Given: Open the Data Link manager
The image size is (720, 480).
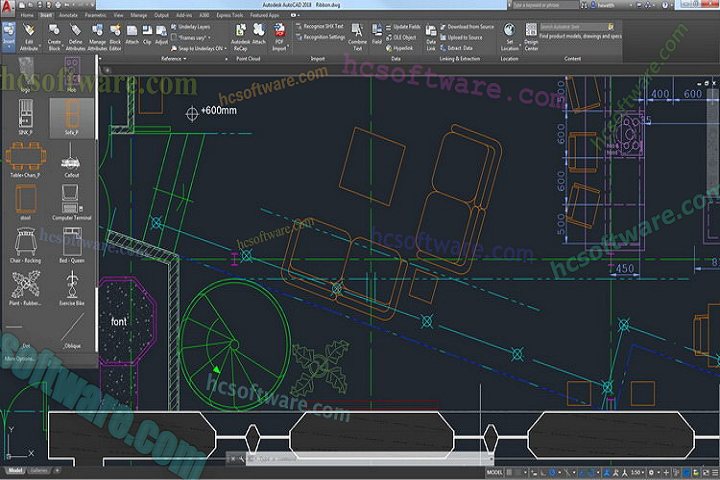Looking at the screenshot, I should click(x=431, y=37).
